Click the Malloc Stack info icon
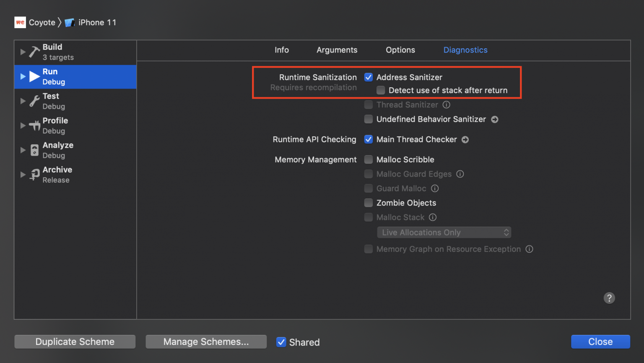 (x=432, y=217)
